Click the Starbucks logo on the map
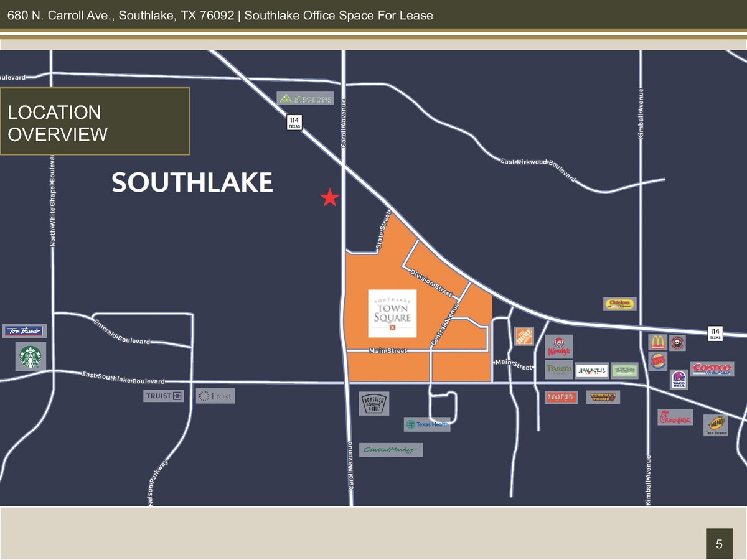 pyautogui.click(x=31, y=358)
